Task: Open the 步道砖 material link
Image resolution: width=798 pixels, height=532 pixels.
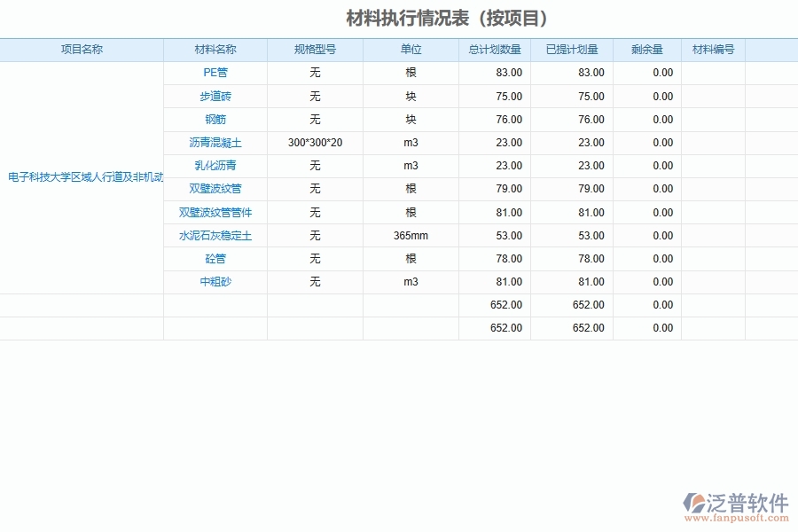Action: pos(215,96)
